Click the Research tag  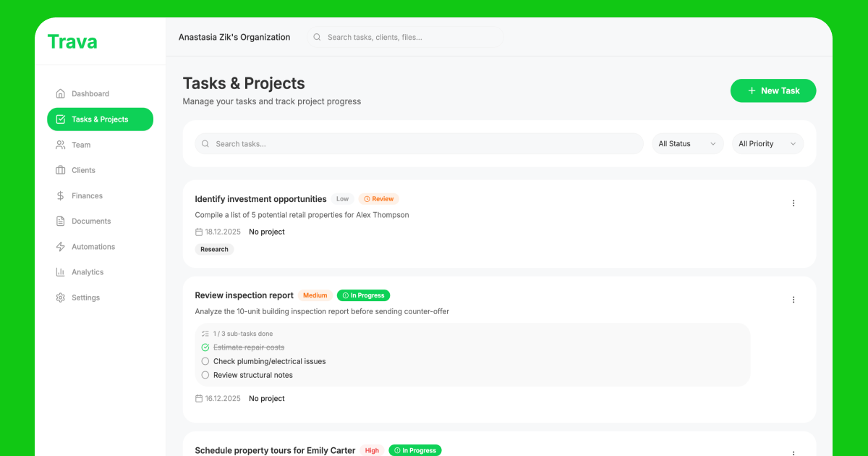(x=214, y=249)
